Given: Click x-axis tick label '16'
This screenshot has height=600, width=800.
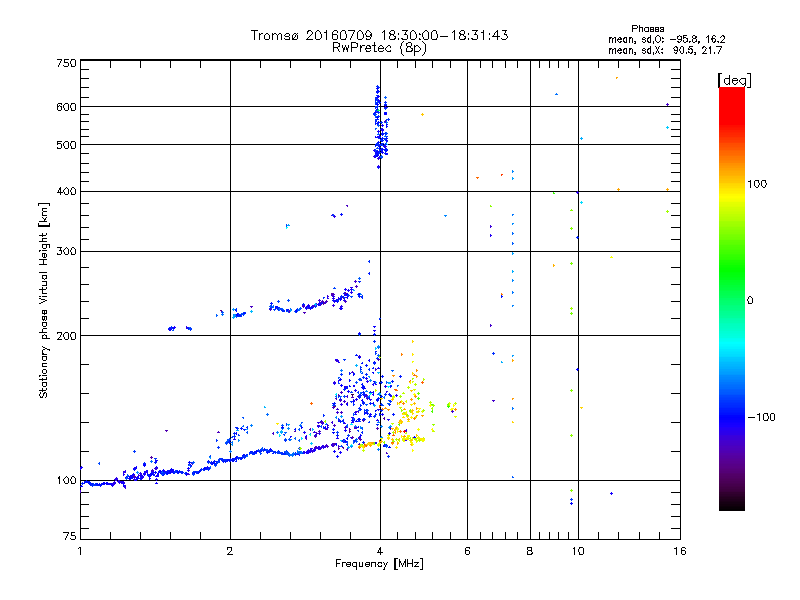Looking at the screenshot, I should click(680, 551).
